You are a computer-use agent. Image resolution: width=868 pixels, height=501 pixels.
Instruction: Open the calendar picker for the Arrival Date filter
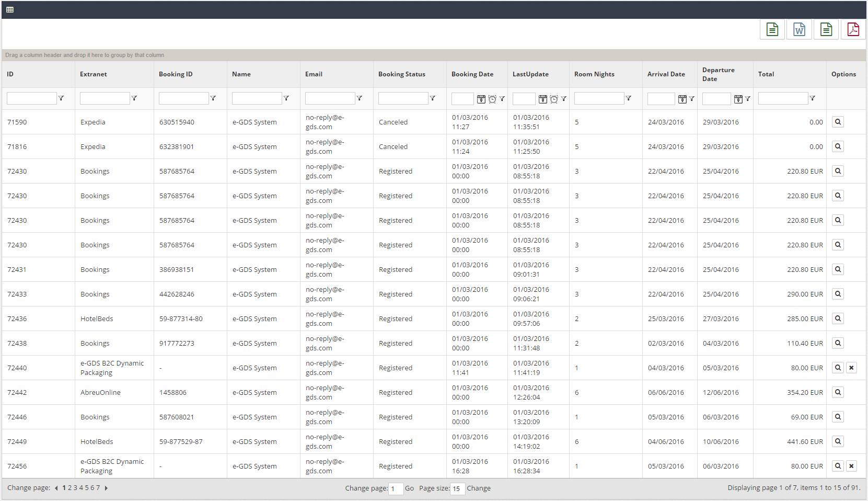pyautogui.click(x=682, y=99)
